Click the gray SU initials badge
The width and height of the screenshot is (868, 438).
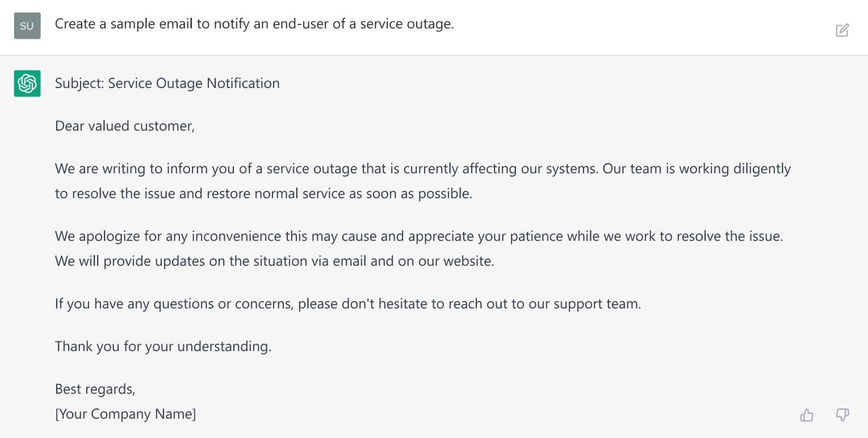(x=27, y=25)
